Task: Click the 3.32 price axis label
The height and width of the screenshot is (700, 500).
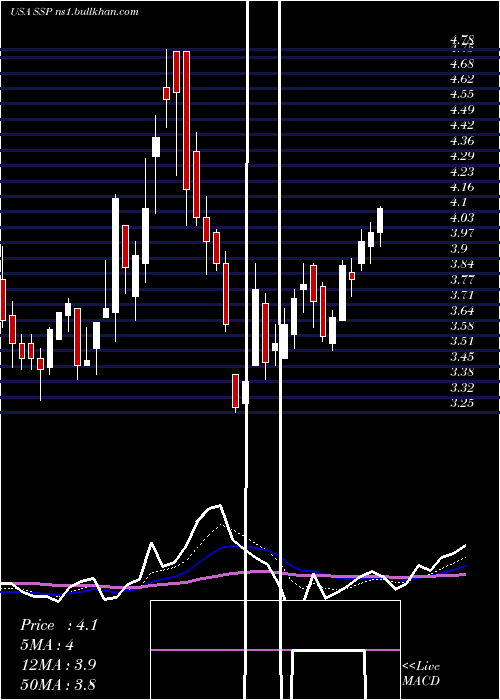Action: tap(462, 388)
